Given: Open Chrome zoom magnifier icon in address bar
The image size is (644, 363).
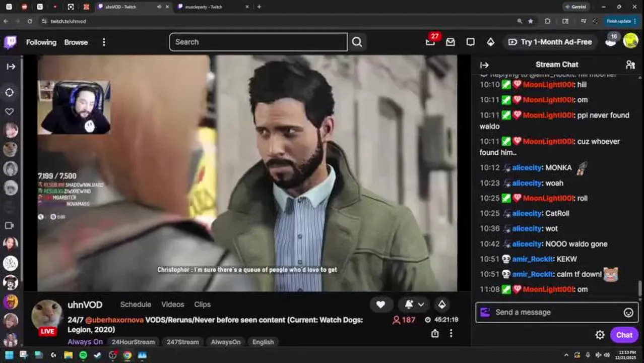Looking at the screenshot, I should (520, 21).
